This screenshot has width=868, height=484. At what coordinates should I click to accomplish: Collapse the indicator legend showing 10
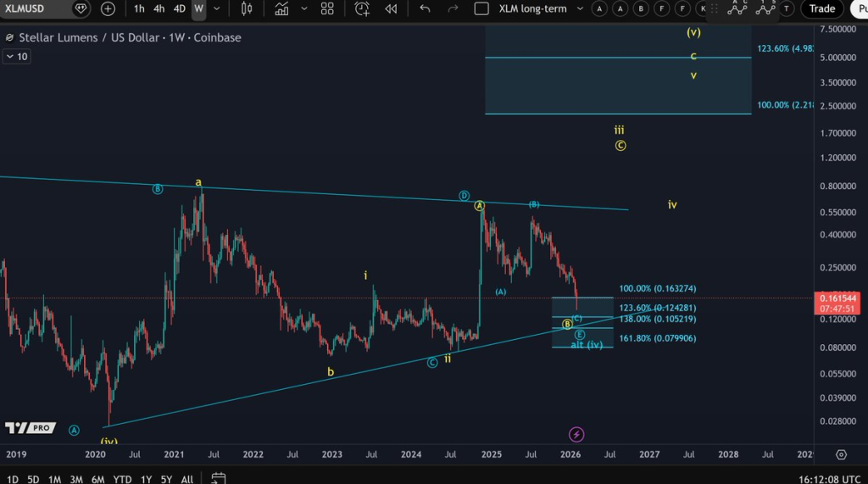coord(17,57)
